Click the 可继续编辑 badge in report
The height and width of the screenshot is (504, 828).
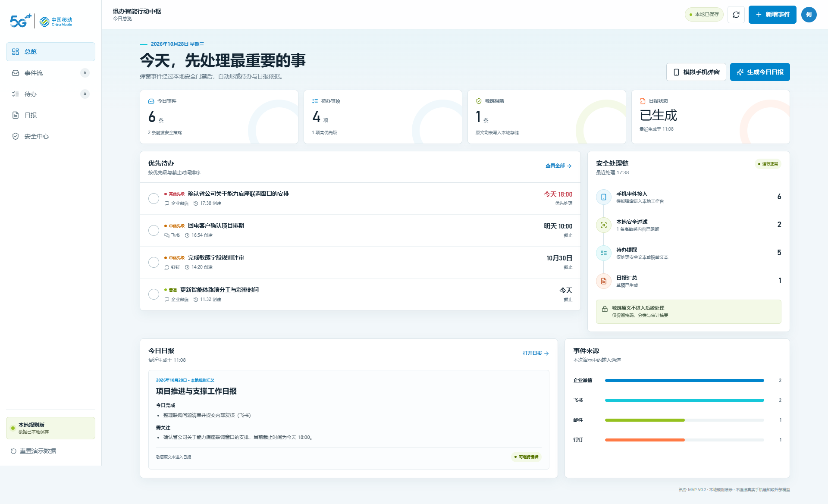coord(526,457)
